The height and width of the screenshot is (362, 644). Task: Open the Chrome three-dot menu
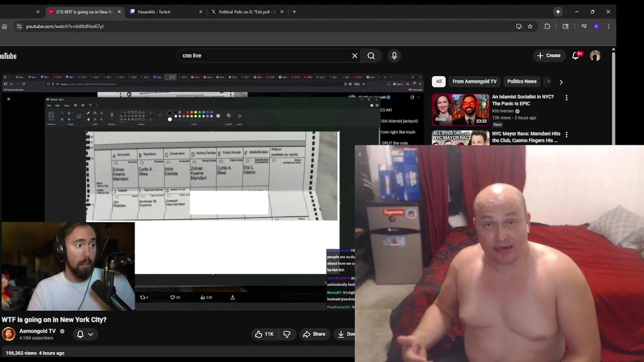pyautogui.click(x=609, y=26)
